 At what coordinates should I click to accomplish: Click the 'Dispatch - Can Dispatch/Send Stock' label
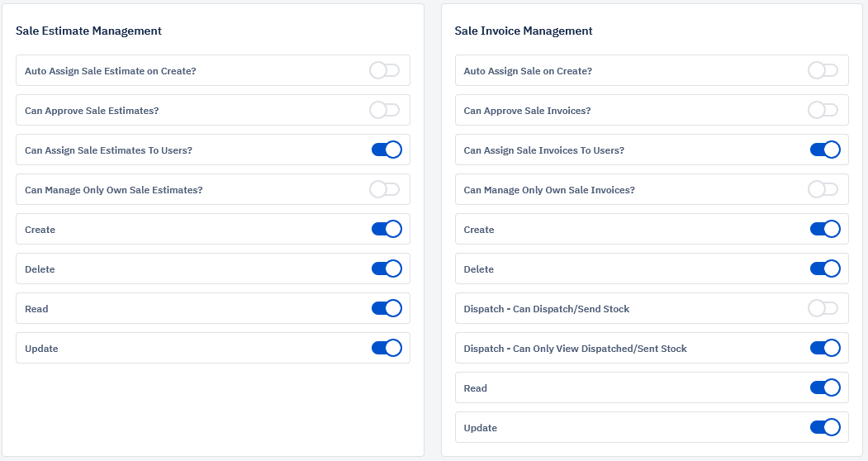(547, 309)
